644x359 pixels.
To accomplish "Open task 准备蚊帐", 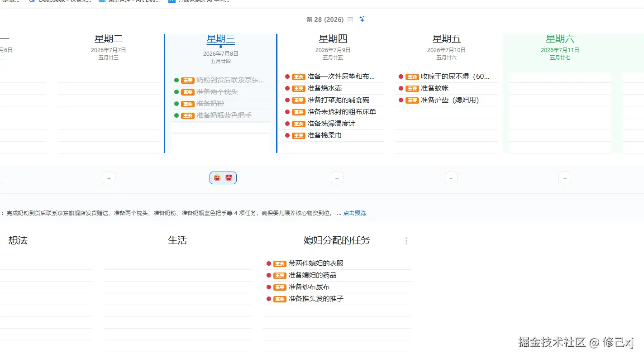I will tap(435, 88).
